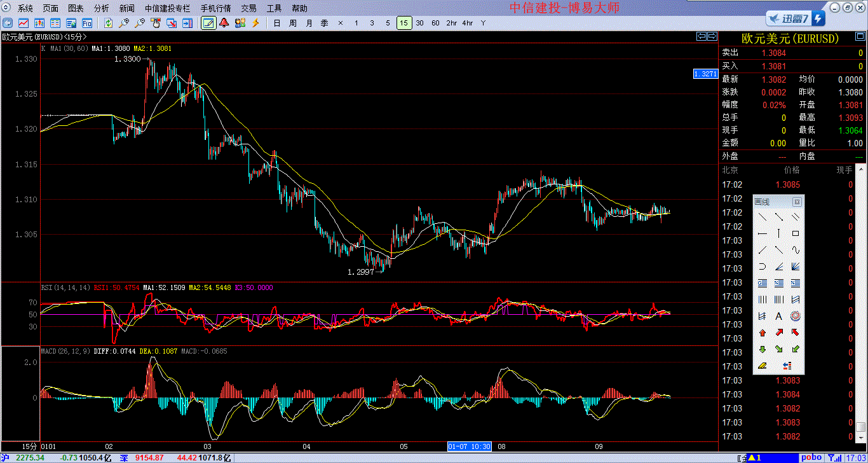Select the circular cycle tool in palette
The width and height of the screenshot is (868, 463).
click(x=795, y=316)
